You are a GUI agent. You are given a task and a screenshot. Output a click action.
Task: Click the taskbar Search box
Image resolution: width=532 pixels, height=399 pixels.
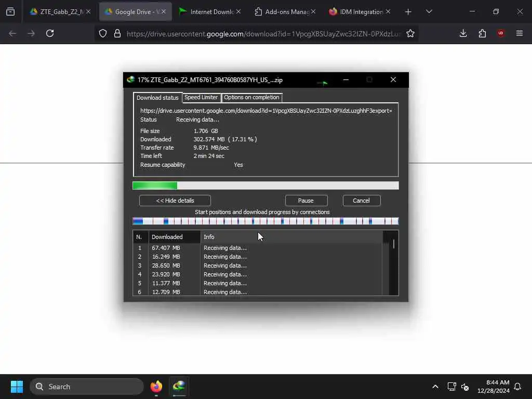(x=87, y=387)
